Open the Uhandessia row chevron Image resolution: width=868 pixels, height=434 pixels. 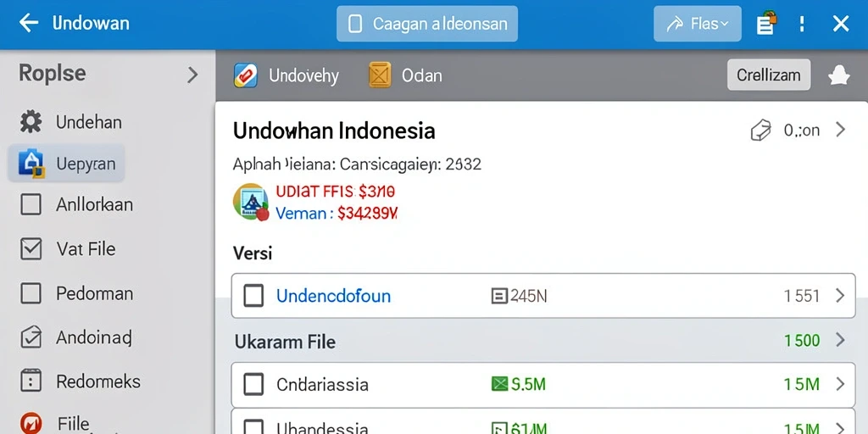(840, 427)
